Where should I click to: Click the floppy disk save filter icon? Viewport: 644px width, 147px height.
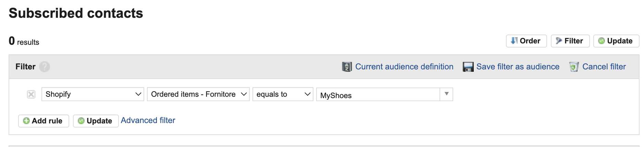[x=468, y=67]
